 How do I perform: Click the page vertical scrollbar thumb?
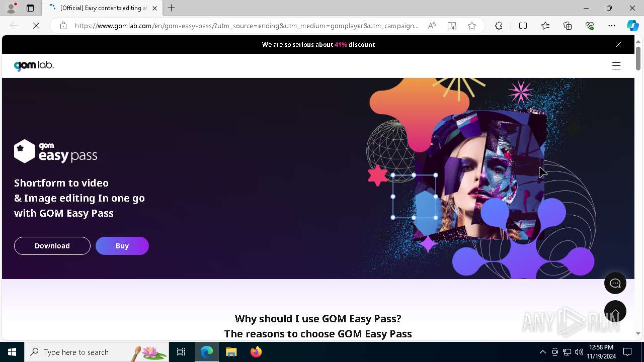point(638,58)
